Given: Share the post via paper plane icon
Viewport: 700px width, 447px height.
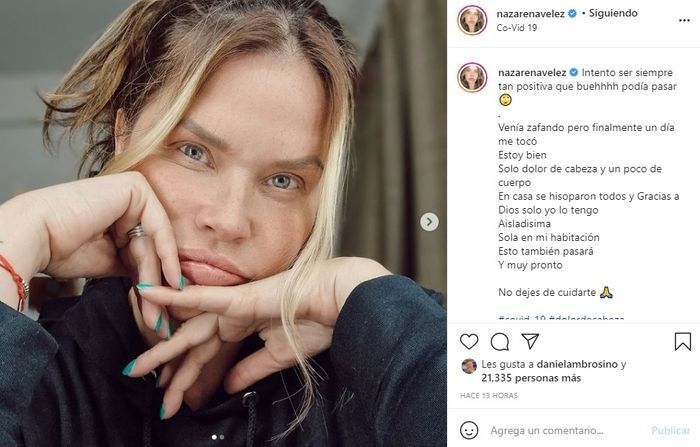Looking at the screenshot, I should [x=531, y=342].
